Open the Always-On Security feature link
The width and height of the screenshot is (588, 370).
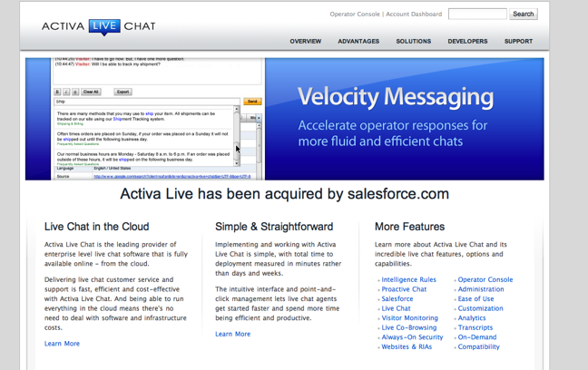[412, 337]
